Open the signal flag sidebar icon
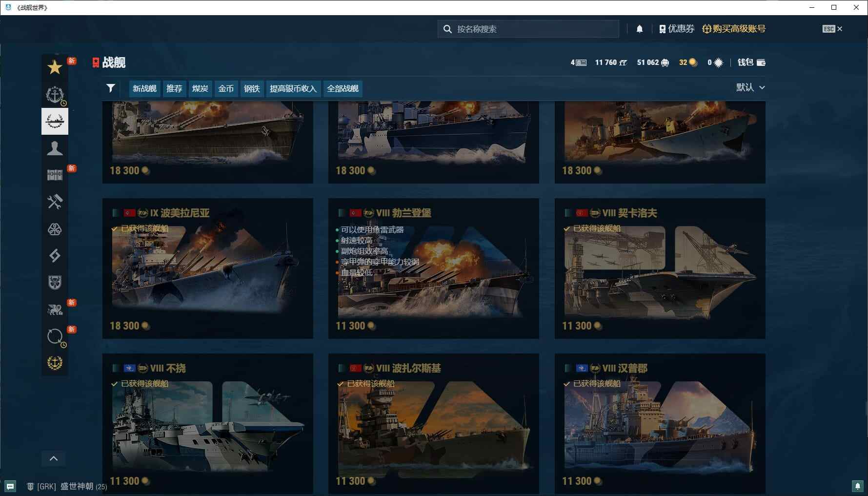 (55, 255)
